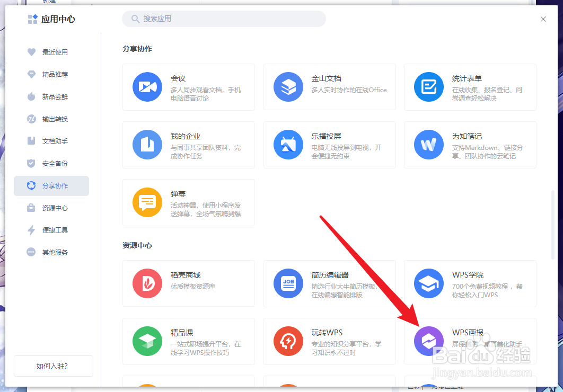This screenshot has width=563, height=392.
Task: Launch the 我的企业 app icon
Action: pyautogui.click(x=147, y=145)
